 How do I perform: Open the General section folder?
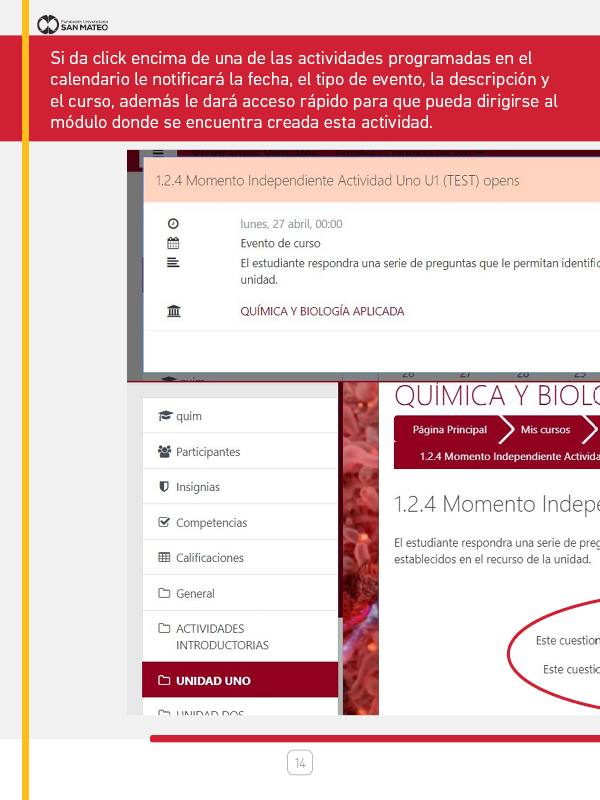click(x=195, y=594)
